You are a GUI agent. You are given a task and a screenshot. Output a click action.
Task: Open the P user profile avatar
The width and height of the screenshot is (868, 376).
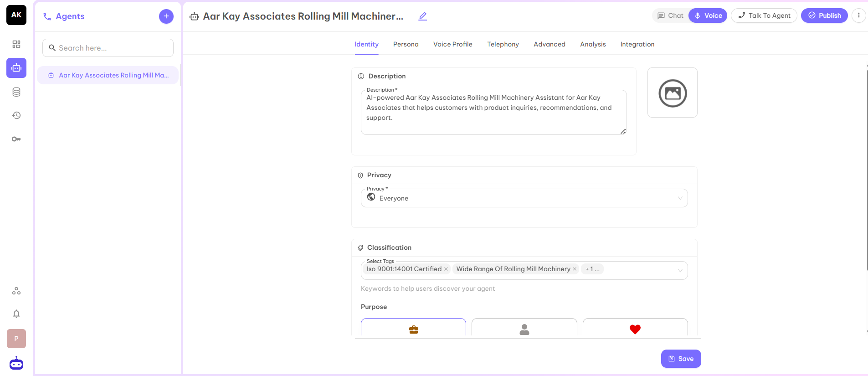coord(16,339)
